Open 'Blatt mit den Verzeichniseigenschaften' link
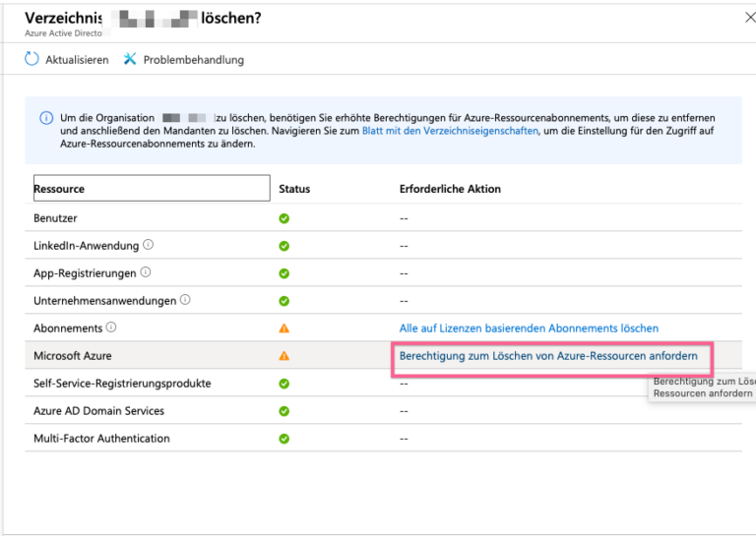The height and width of the screenshot is (536, 756). point(450,131)
